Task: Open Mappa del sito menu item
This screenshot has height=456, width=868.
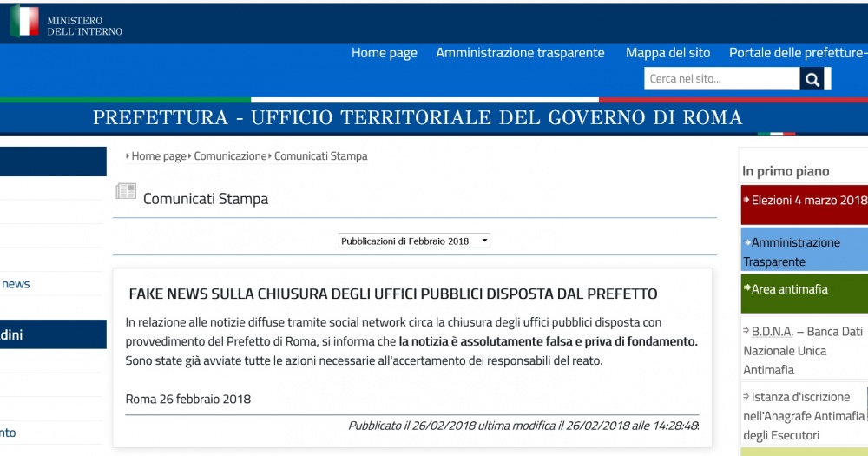Action: click(x=667, y=53)
